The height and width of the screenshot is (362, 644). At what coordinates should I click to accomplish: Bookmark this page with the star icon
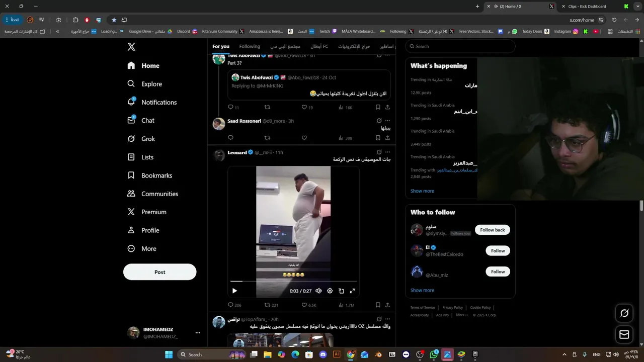(114, 20)
